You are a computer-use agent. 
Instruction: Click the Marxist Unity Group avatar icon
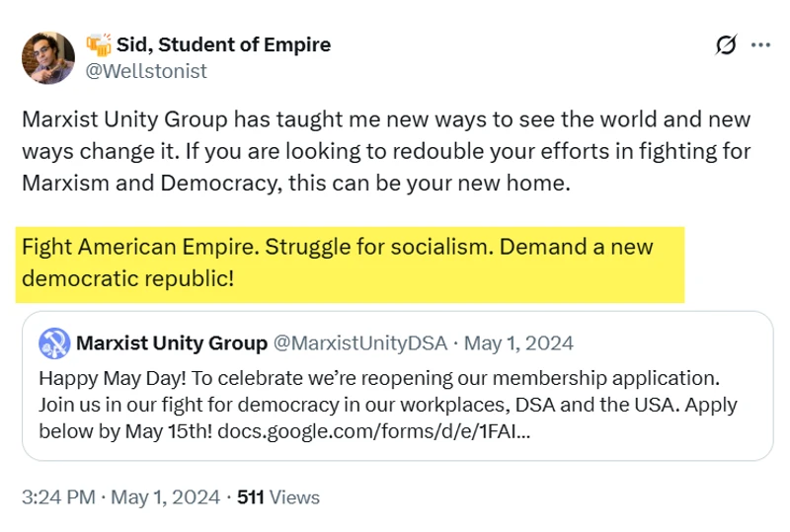[x=53, y=343]
